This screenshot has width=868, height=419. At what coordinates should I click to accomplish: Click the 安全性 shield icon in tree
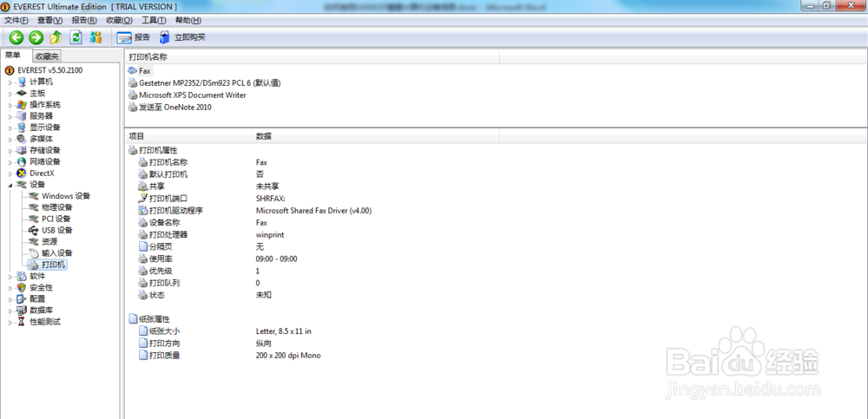click(21, 287)
